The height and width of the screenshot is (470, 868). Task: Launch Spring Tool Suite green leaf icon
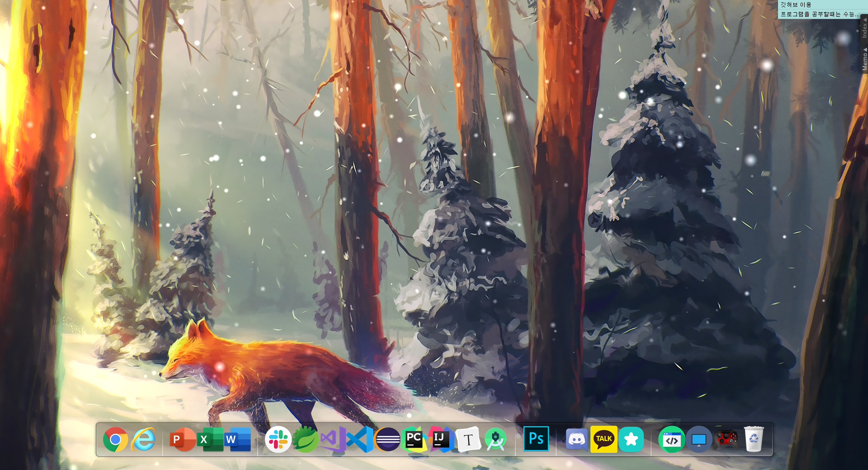click(x=305, y=439)
